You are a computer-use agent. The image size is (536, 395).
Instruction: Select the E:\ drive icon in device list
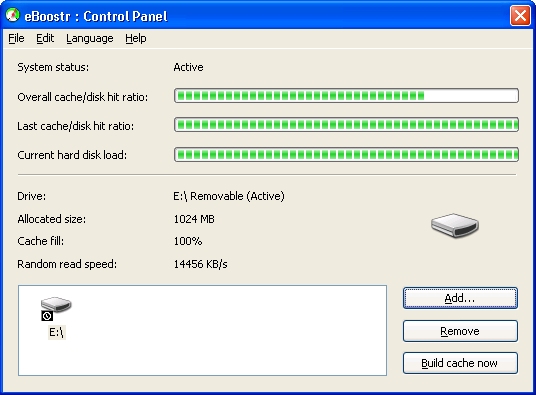click(56, 305)
